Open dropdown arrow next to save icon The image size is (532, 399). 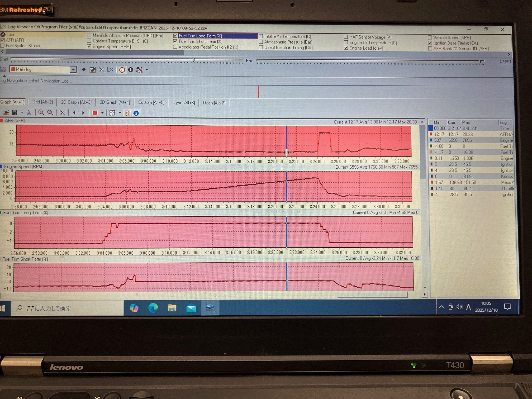22,113
